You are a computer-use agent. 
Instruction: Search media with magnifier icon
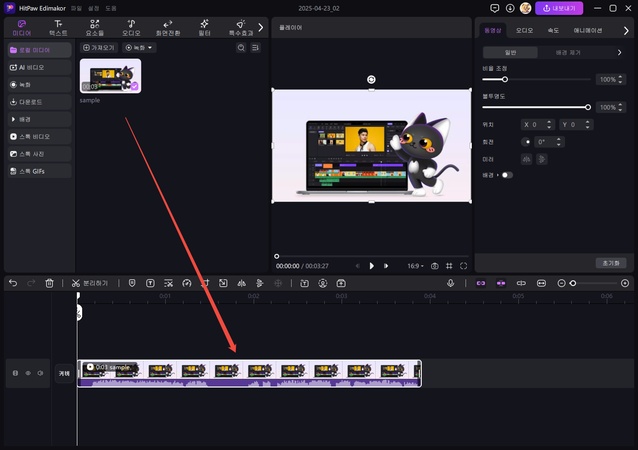coord(241,47)
